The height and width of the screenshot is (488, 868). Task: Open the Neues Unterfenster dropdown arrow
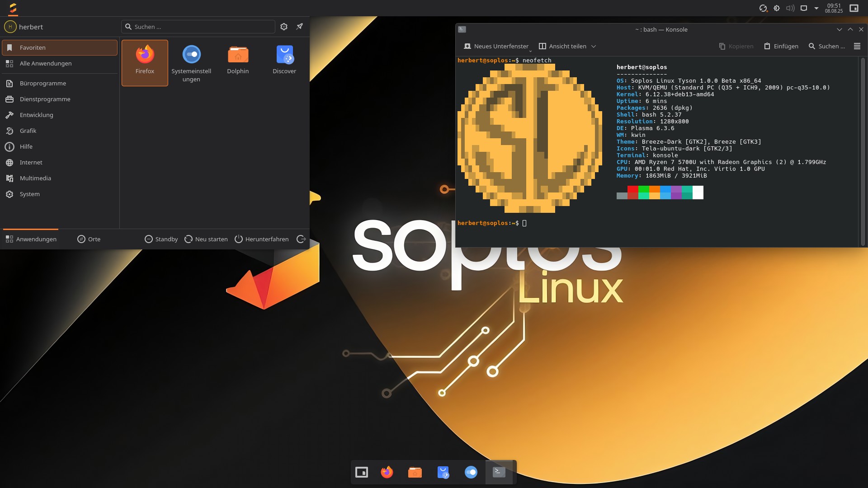(531, 51)
